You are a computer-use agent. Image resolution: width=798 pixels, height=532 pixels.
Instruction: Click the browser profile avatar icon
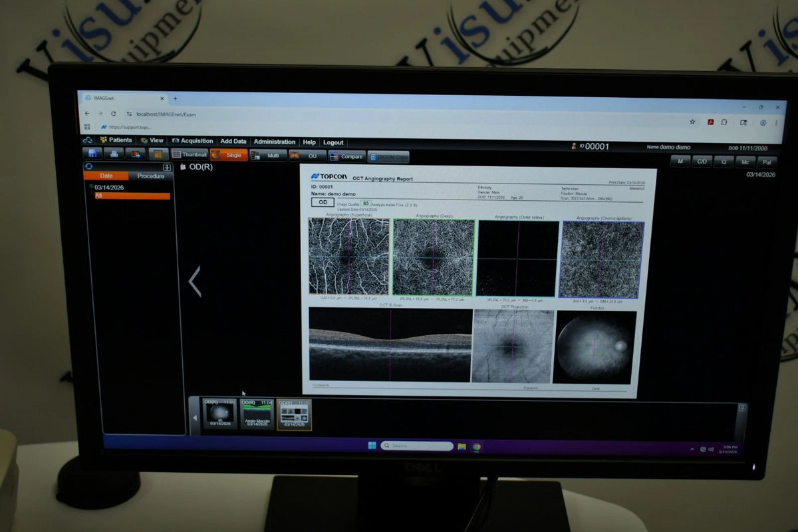(763, 123)
